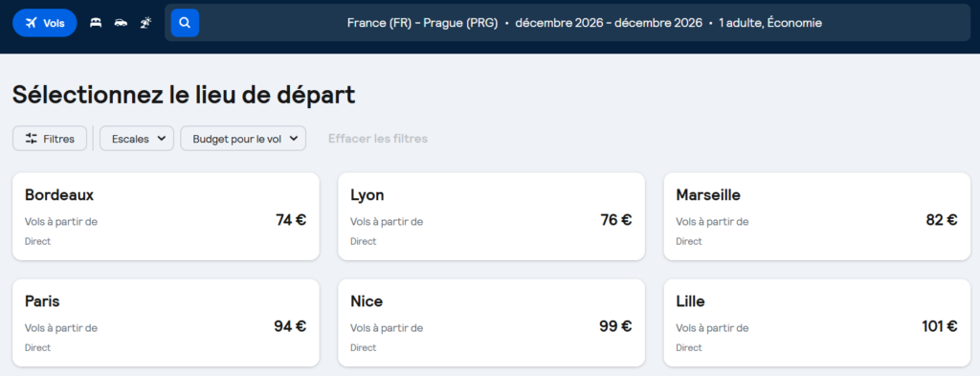Open the car rental icon
This screenshot has height=376, width=980.
(x=121, y=23)
